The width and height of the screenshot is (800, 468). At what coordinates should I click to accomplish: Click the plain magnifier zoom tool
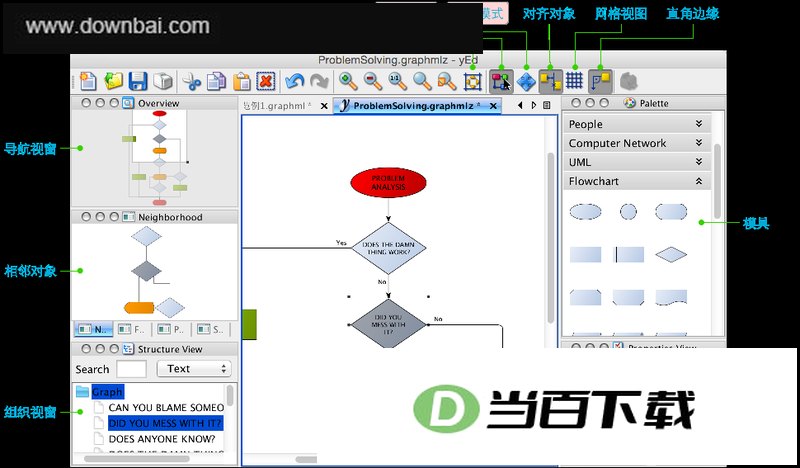tap(422, 81)
